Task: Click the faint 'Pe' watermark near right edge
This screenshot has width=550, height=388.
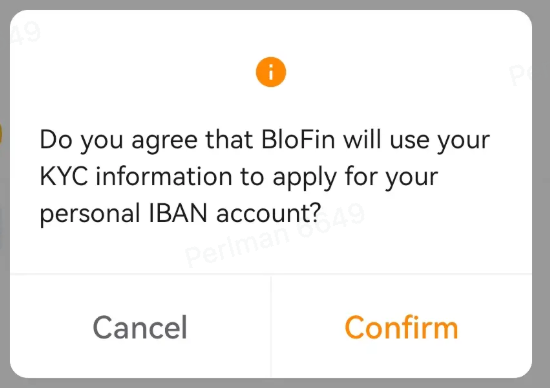Action: (521, 74)
